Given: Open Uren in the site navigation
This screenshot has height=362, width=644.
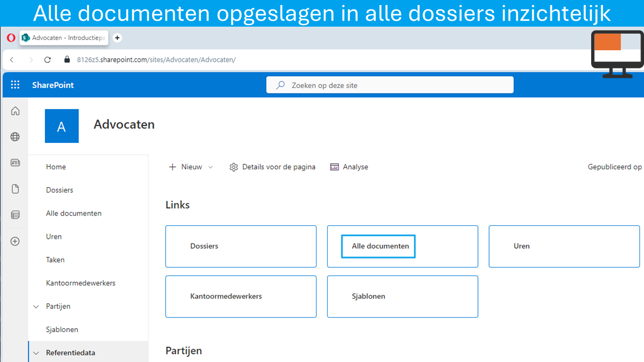Looking at the screenshot, I should [54, 236].
